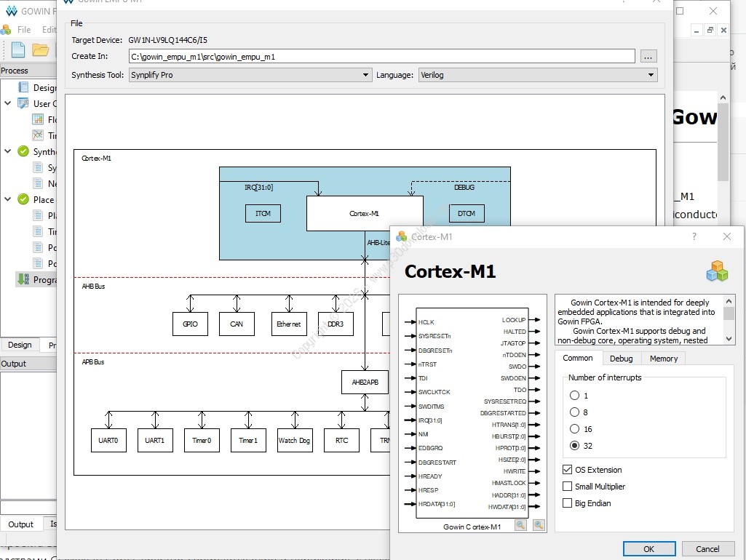Open the File menu in main window
The width and height of the screenshot is (746, 560).
(x=24, y=30)
